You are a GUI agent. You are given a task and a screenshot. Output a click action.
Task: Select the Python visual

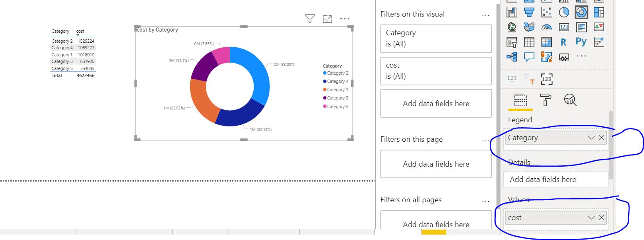click(581, 41)
